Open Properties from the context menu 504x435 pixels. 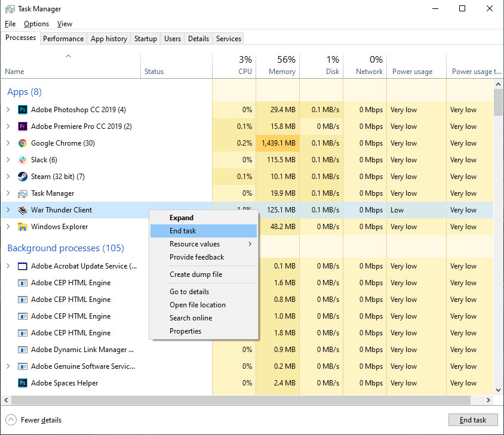click(x=204, y=331)
